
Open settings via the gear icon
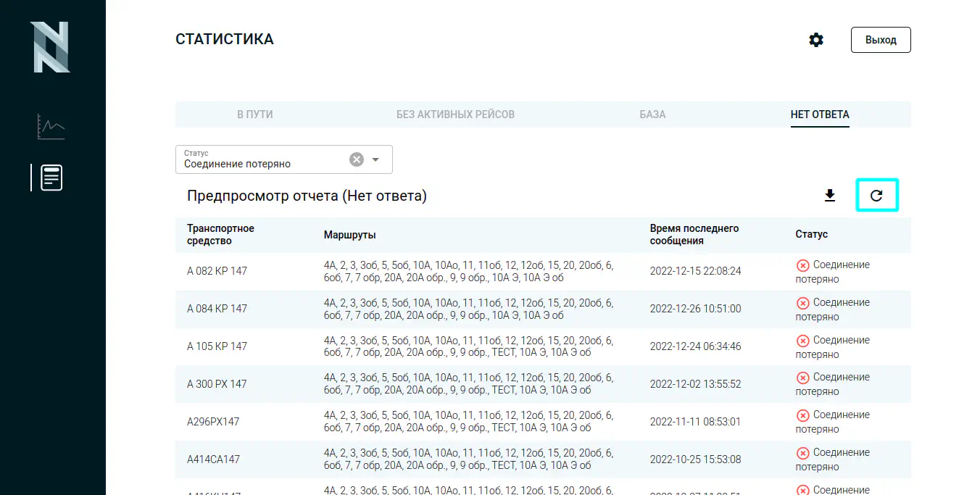click(816, 41)
